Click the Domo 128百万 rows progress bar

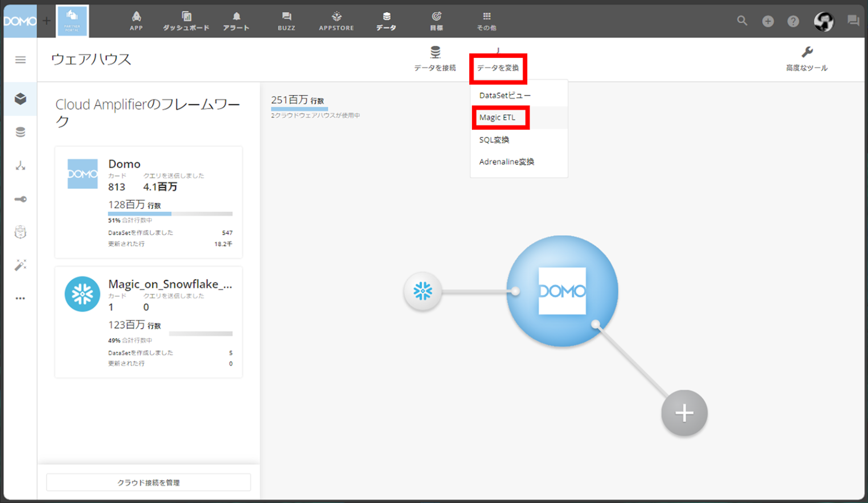pyautogui.click(x=170, y=214)
